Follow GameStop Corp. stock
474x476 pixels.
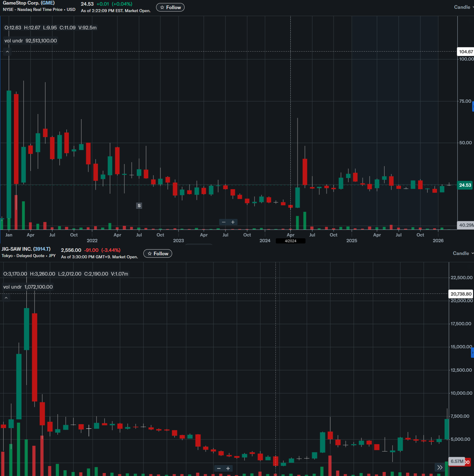[x=170, y=7]
